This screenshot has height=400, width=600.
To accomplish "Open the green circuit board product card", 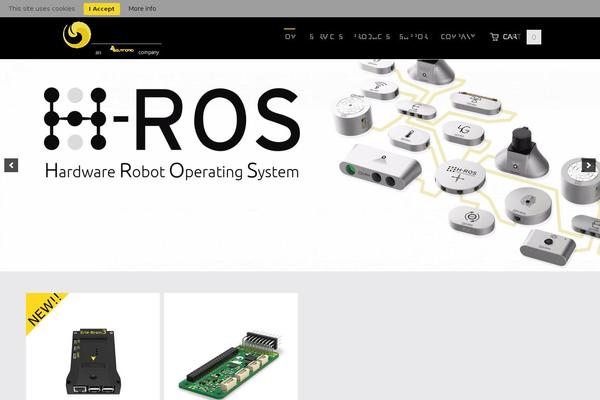I will [231, 346].
